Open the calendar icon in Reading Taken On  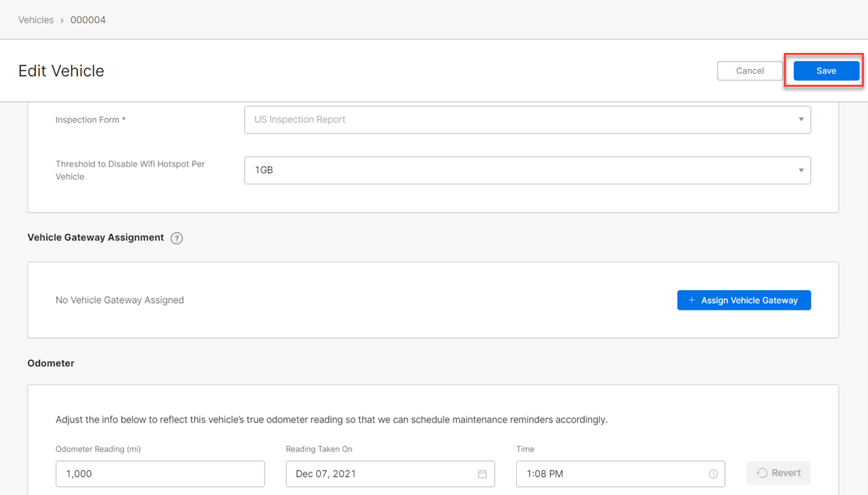482,474
